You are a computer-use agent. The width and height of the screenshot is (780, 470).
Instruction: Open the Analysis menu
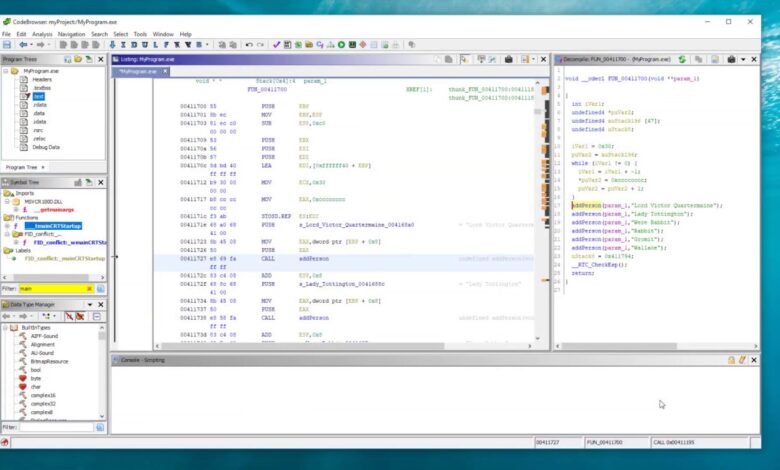click(x=42, y=34)
